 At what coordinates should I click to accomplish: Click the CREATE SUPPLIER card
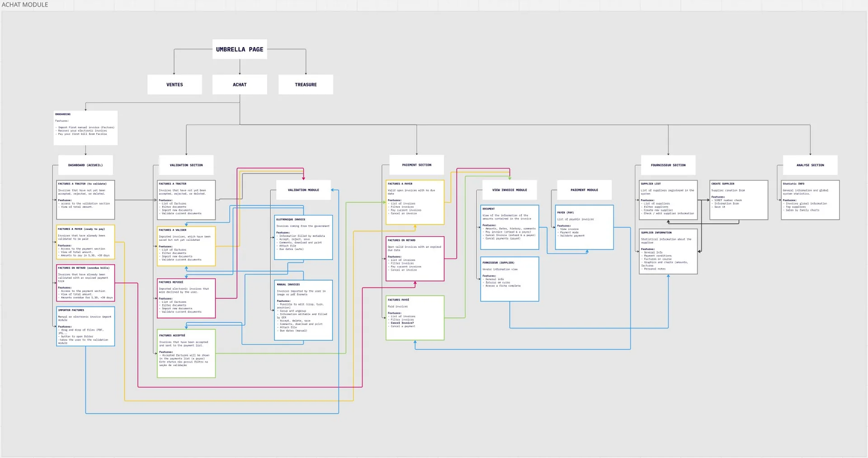pyautogui.click(x=739, y=200)
